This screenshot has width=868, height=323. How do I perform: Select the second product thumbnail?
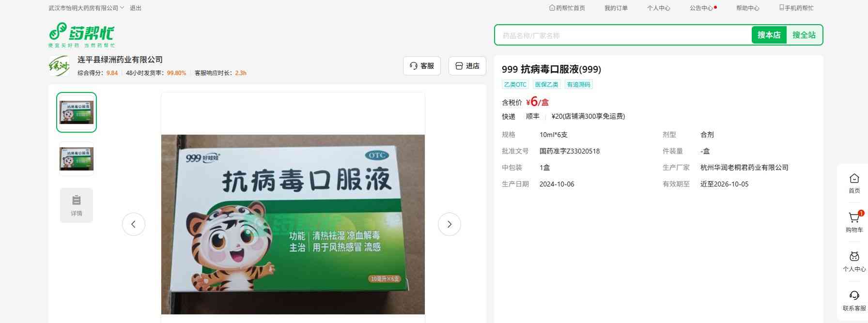point(77,159)
